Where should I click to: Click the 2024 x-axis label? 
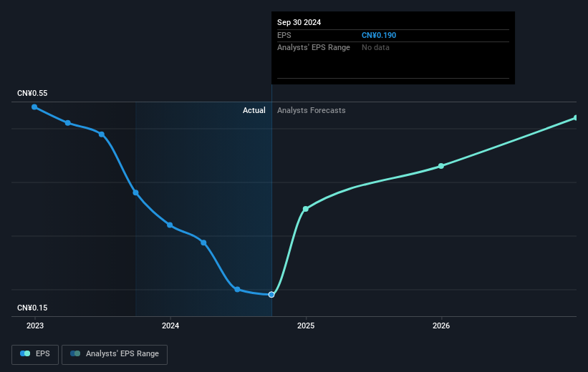tap(170, 326)
